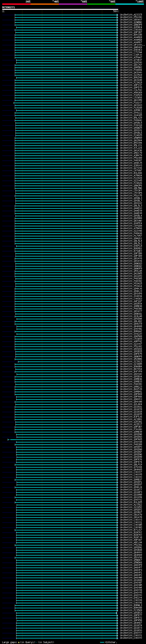
Task: Select hit label UniRef100_Q9FS37
Action: coord(131,85)
